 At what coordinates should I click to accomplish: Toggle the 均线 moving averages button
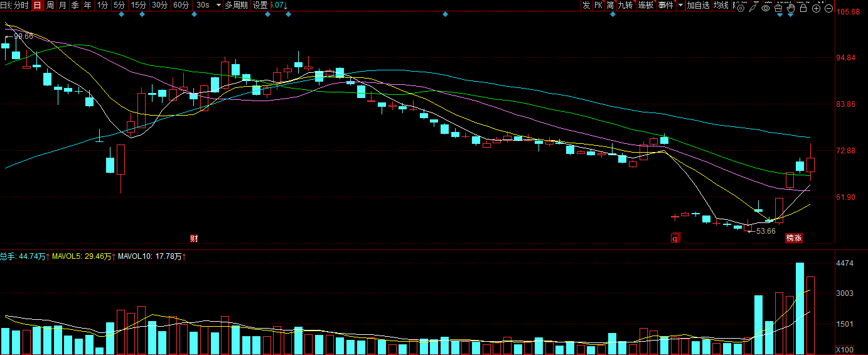[721, 5]
